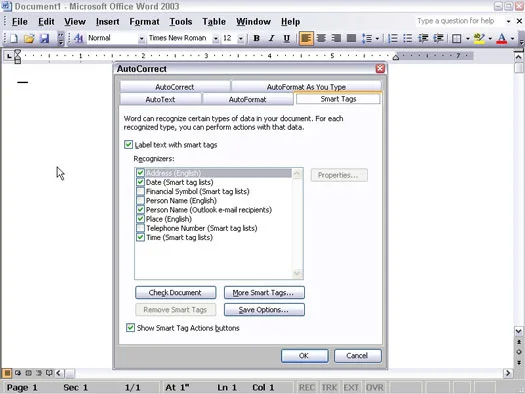Uncheck Time (Smart tag lists) recognizer
Screen dimensions: 525x394
pyautogui.click(x=140, y=237)
